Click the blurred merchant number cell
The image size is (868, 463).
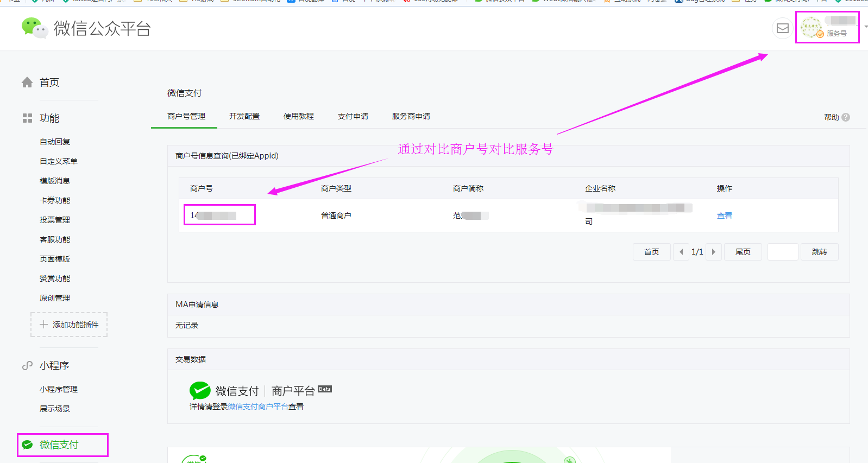(213, 215)
